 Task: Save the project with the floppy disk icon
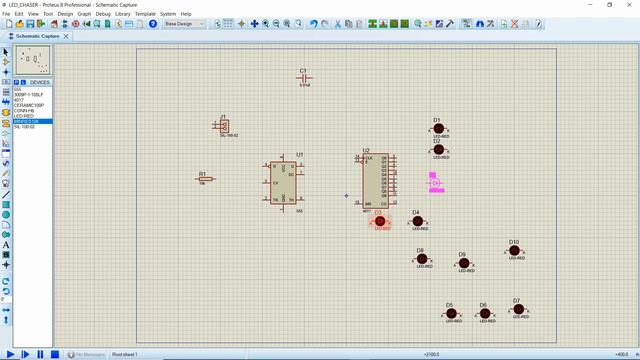click(x=30, y=24)
